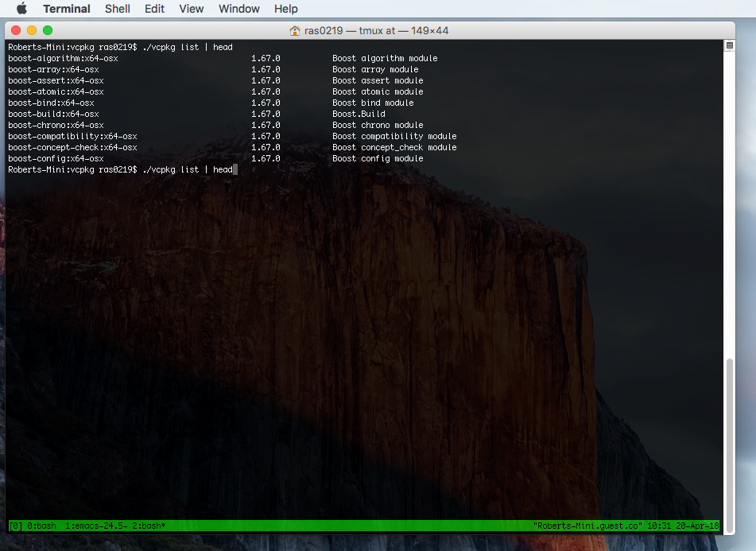Viewport: 756px width, 551px height.
Task: Click 'Boost algorithm module' description
Action: click(x=385, y=58)
